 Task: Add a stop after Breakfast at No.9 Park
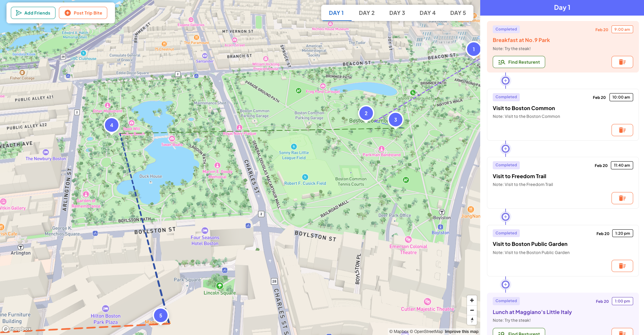tap(506, 81)
